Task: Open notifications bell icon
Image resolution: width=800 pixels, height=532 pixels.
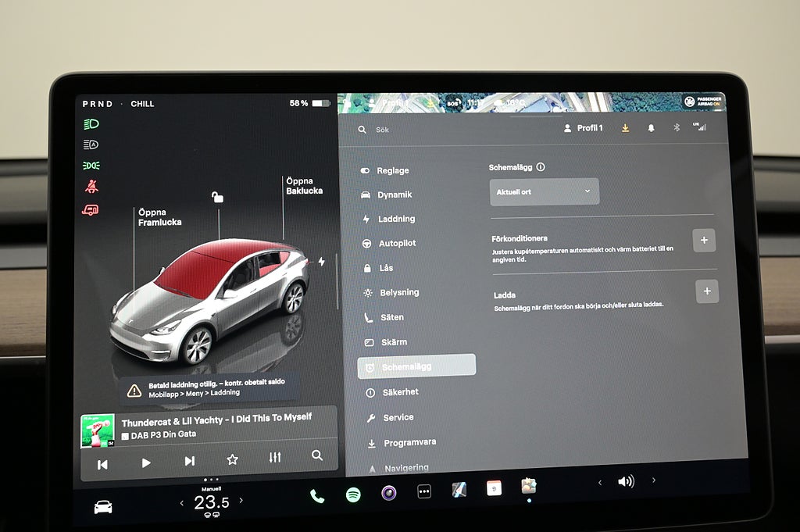Action: coord(651,128)
